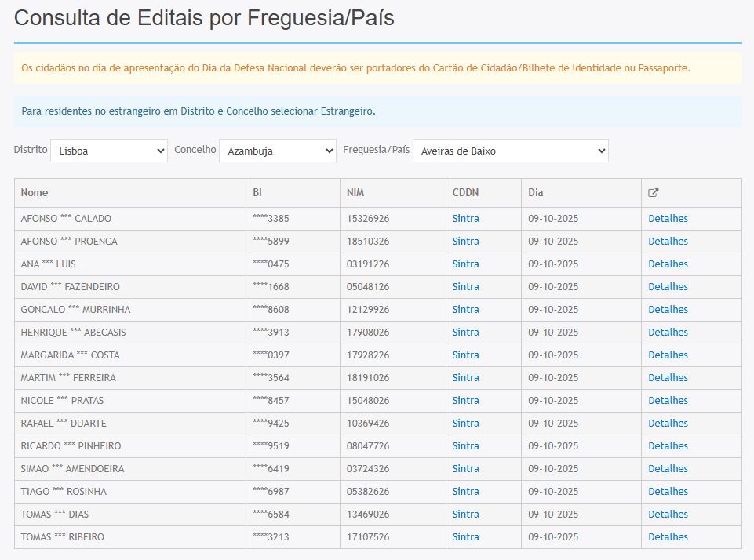The width and height of the screenshot is (754, 560).
Task: Click the external link icon in table header
Action: [x=654, y=193]
